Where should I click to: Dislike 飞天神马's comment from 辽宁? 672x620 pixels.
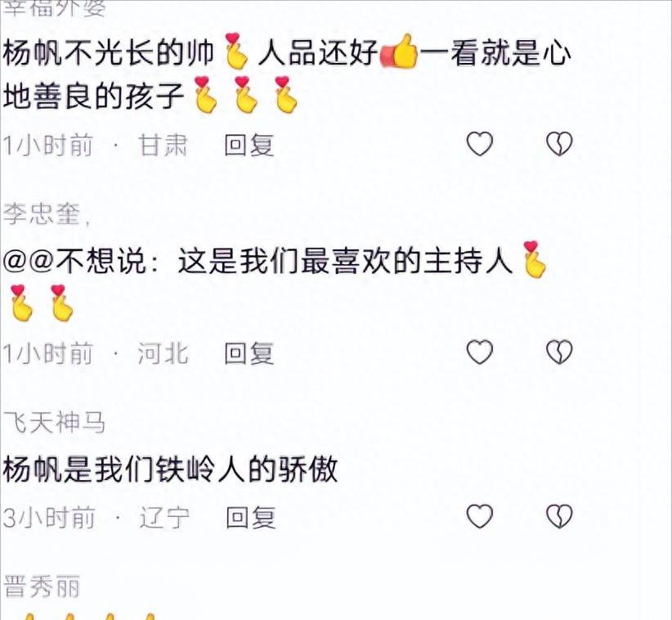[x=559, y=516]
